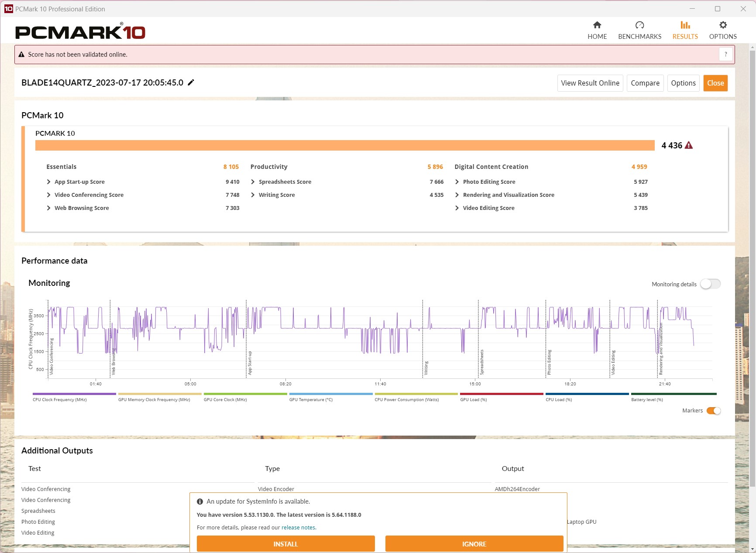Install the SystemInfo update
The height and width of the screenshot is (553, 756).
285,544
